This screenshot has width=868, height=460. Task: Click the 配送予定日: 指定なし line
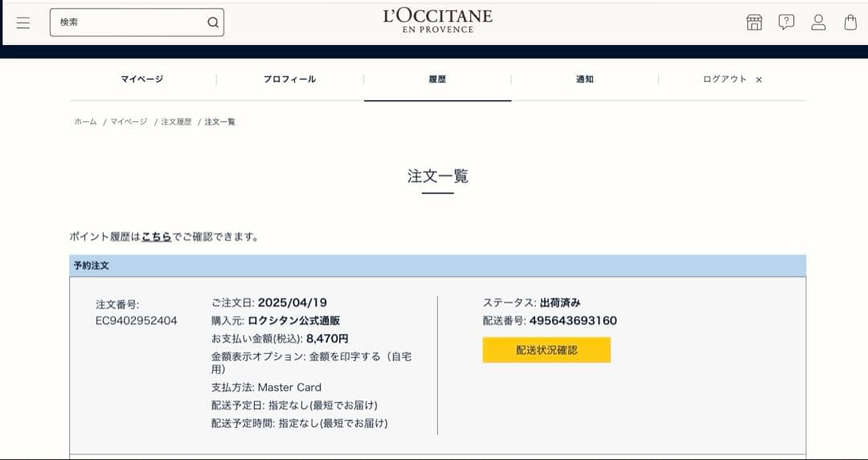click(x=294, y=405)
